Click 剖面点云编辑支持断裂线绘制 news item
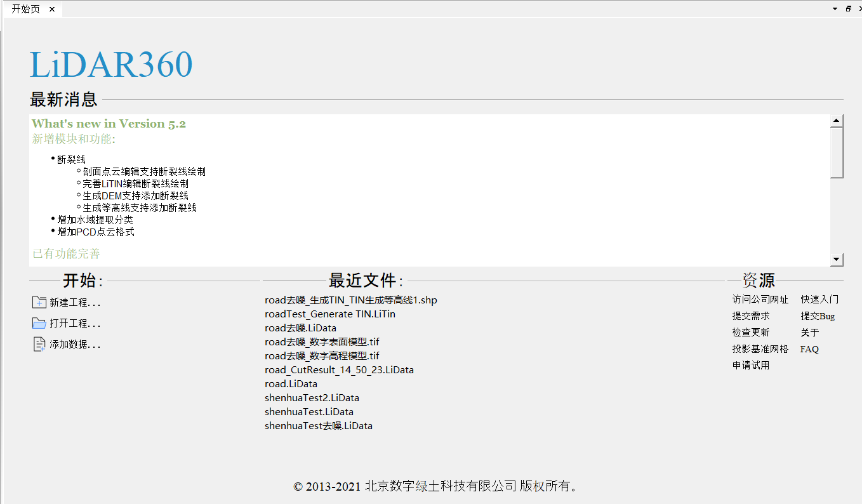 pos(144,171)
